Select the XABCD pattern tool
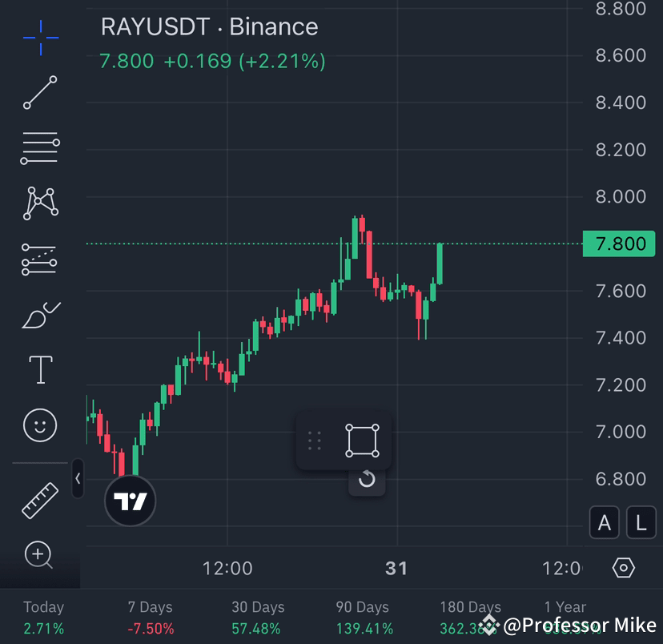 (39, 203)
